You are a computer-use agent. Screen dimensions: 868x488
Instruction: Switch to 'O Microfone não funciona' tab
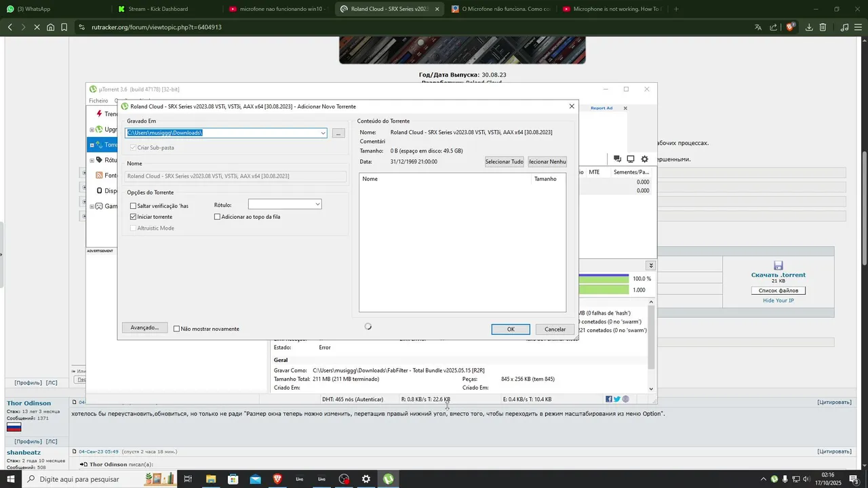point(500,9)
